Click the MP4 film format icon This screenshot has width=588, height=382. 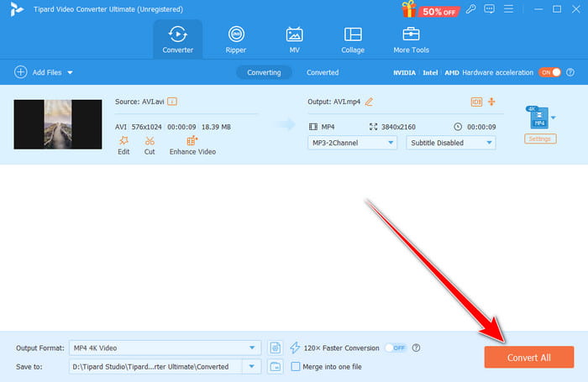(x=313, y=127)
